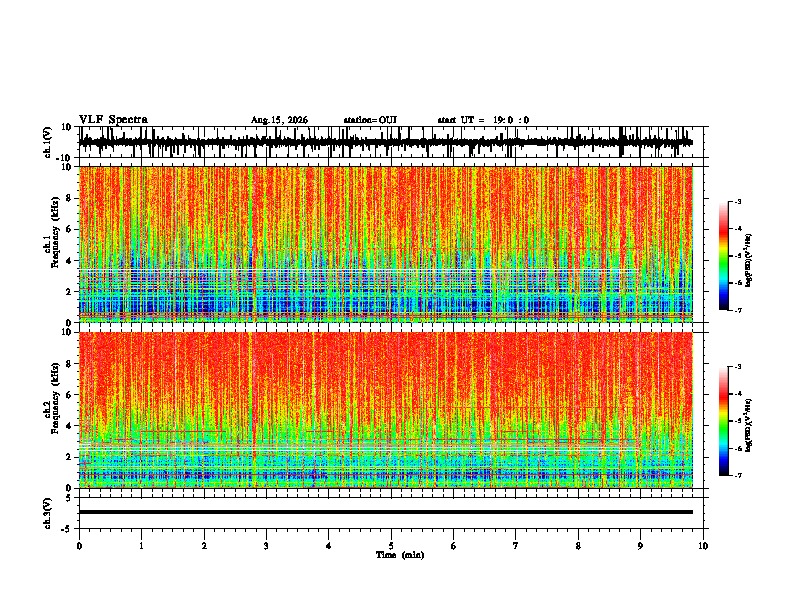Click the "Time (min)" axis label

pos(400,555)
